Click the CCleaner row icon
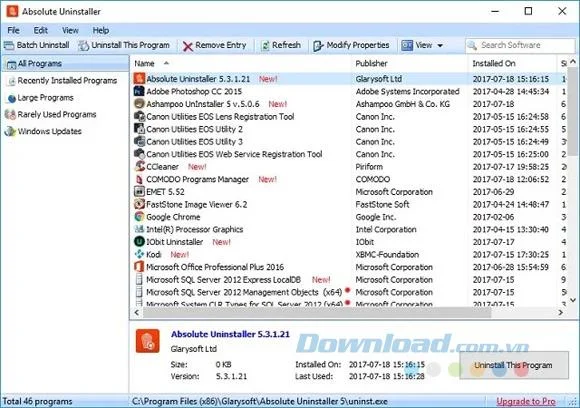Image resolution: width=580 pixels, height=408 pixels. [x=139, y=166]
